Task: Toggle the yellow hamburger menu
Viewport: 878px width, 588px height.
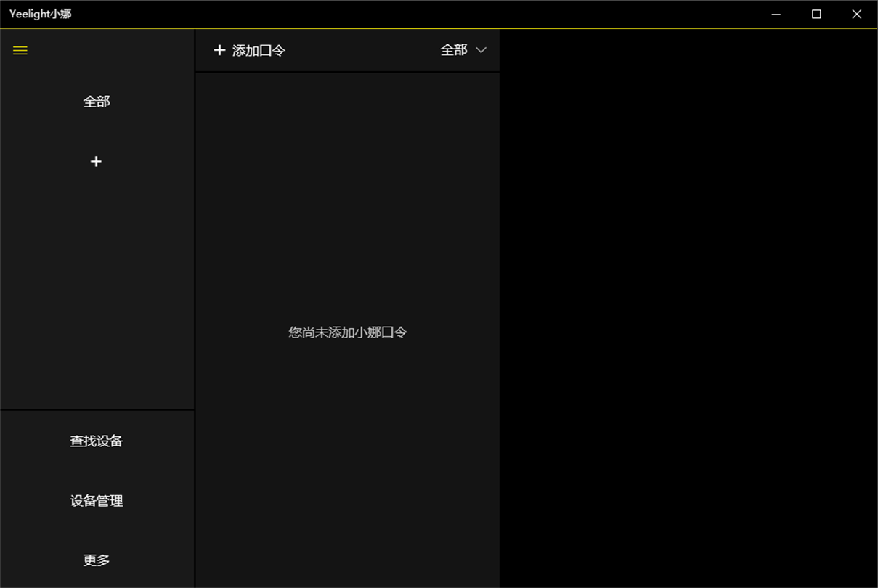Action: click(x=20, y=51)
